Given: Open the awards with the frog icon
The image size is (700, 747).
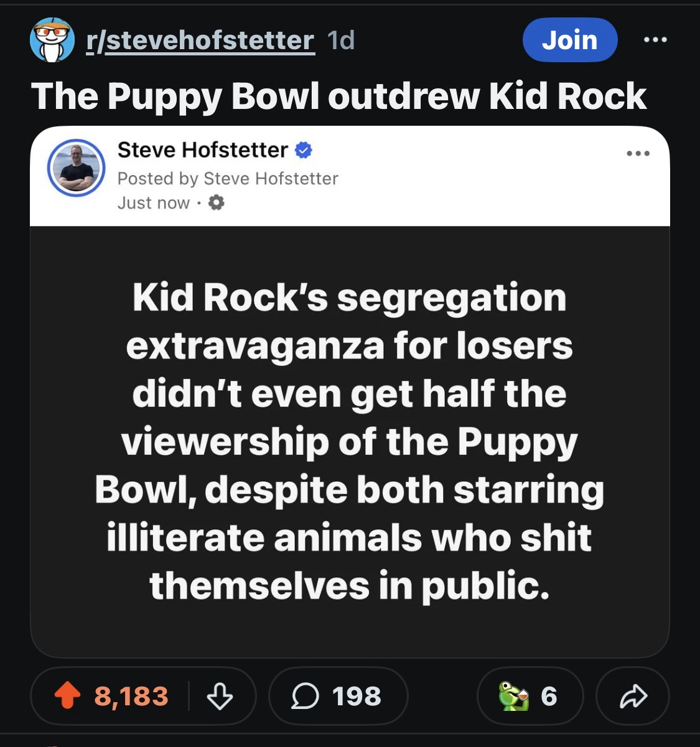Looking at the screenshot, I should coord(530,695).
